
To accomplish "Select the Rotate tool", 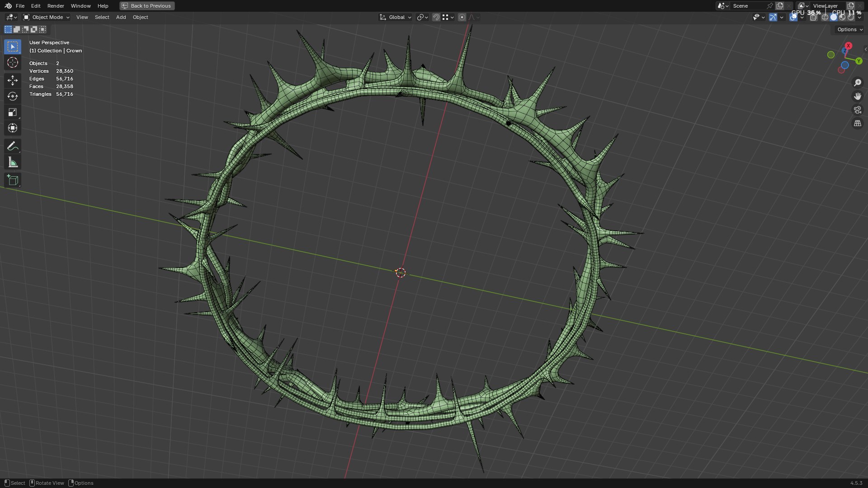I will click(13, 96).
